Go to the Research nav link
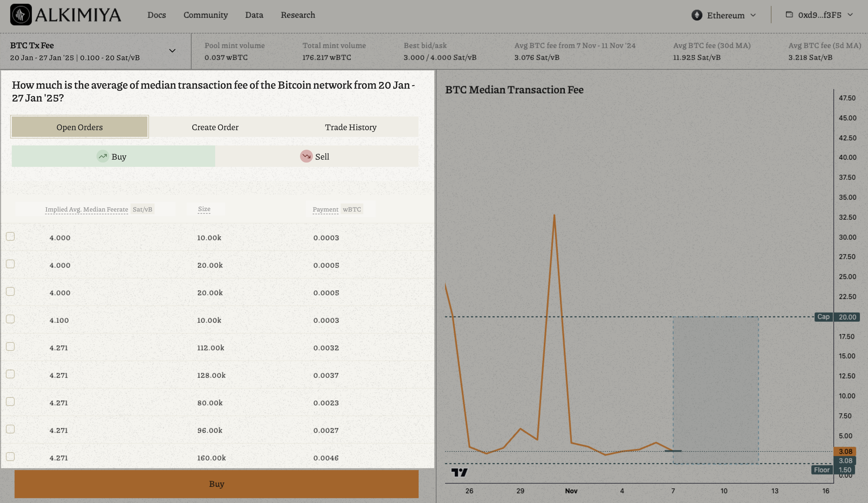Screen dimensions: 868x503 [298, 15]
